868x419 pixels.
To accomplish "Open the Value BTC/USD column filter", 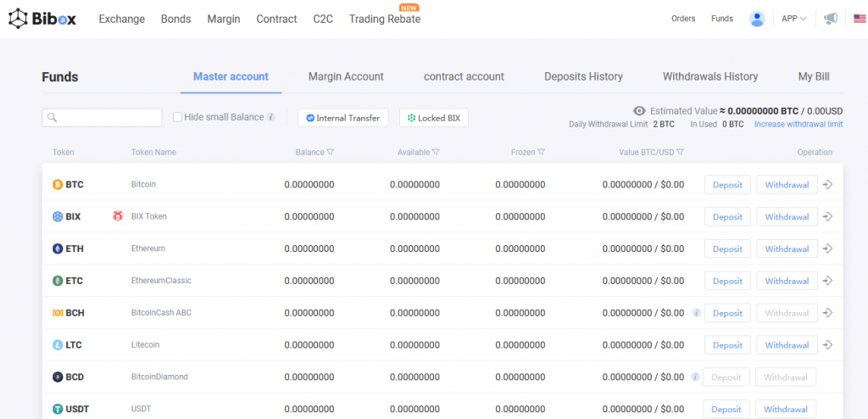I will pyautogui.click(x=681, y=153).
